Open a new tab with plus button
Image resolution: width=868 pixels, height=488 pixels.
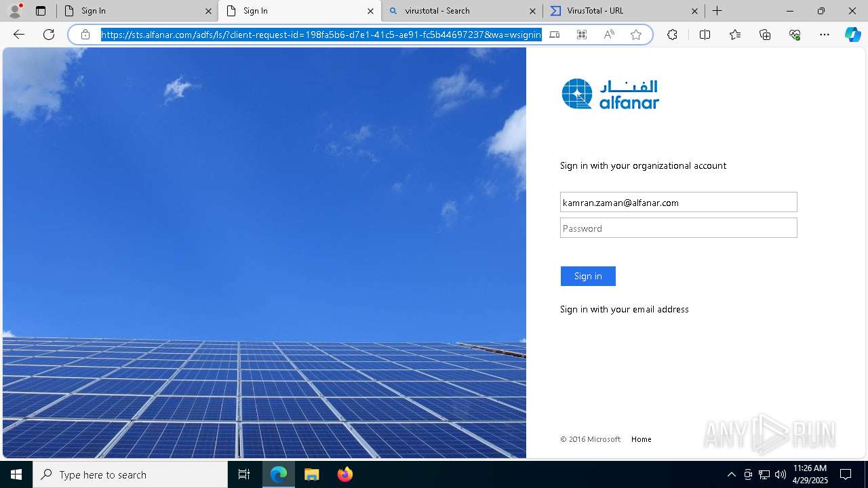pyautogui.click(x=717, y=11)
